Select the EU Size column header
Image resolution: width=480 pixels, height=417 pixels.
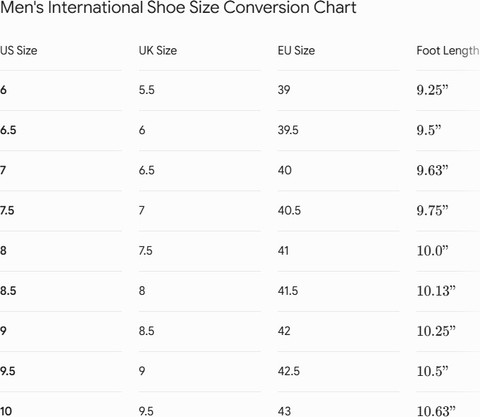tap(296, 51)
